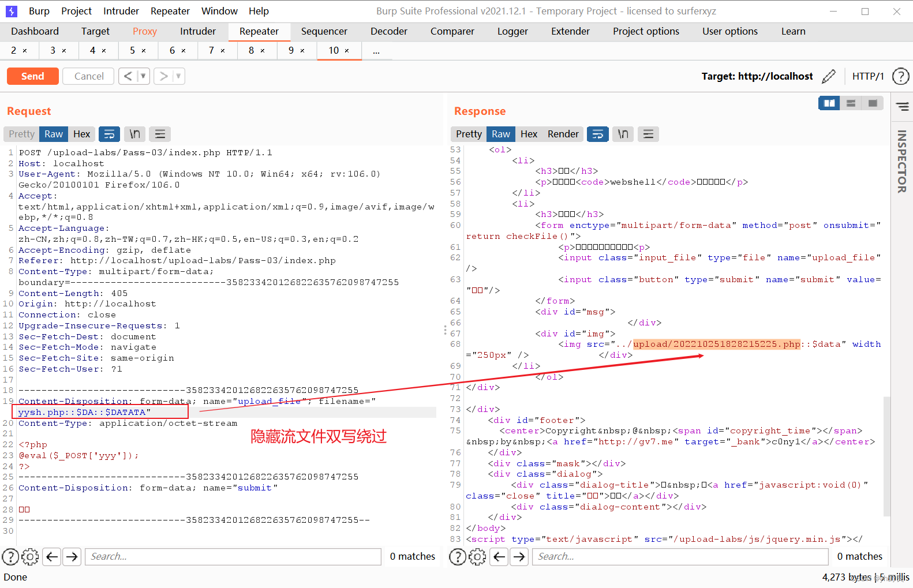Open Response search settings gear
The image size is (913, 588).
tap(477, 557)
